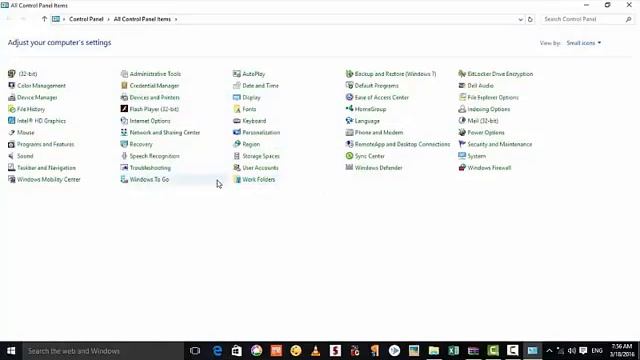This screenshot has width=640, height=360.
Task: Open the File Explorer Options icon
Action: coord(462,98)
